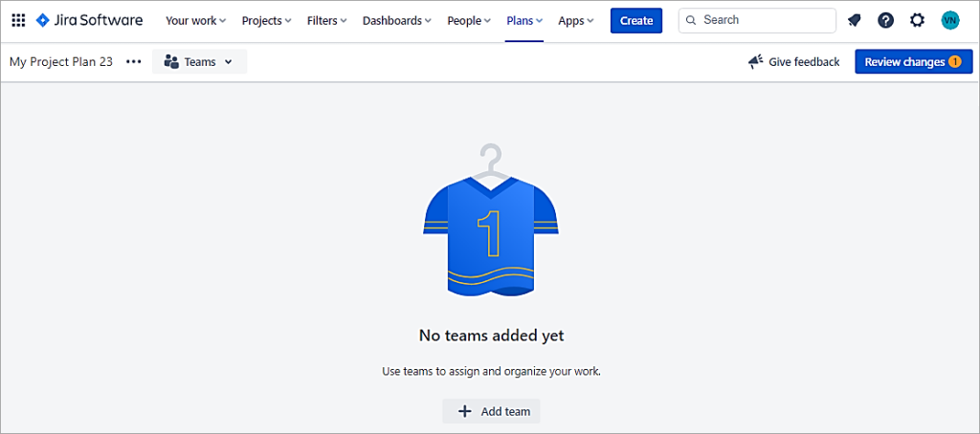Expand the People menu
This screenshot has height=434, width=980.
point(469,21)
